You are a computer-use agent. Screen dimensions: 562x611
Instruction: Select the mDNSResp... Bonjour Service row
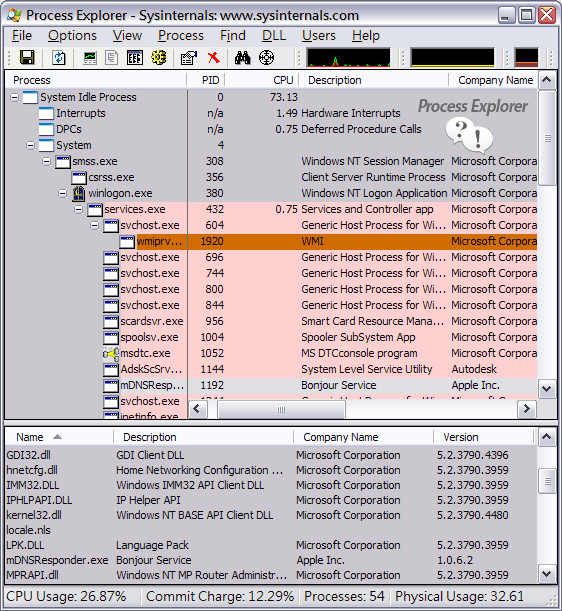point(271,385)
